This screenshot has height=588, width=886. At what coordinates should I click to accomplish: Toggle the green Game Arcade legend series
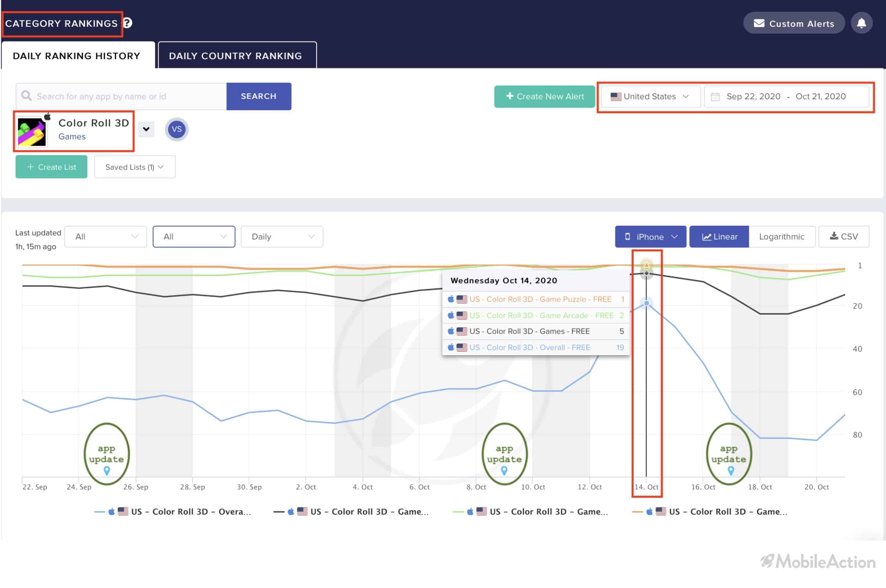click(x=531, y=511)
